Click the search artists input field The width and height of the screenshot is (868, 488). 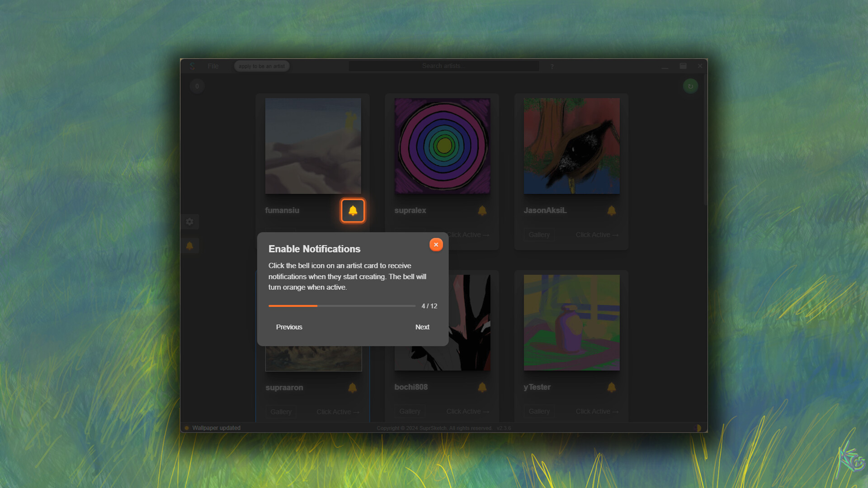pos(443,66)
